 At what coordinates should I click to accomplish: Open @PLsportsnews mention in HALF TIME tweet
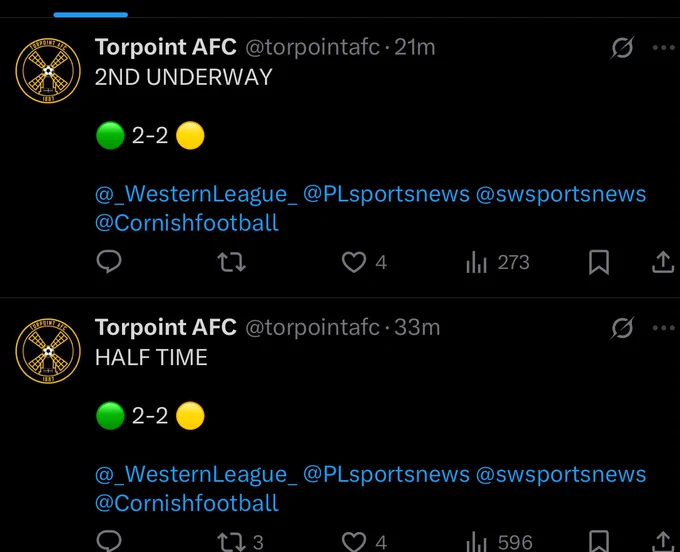coord(386,474)
